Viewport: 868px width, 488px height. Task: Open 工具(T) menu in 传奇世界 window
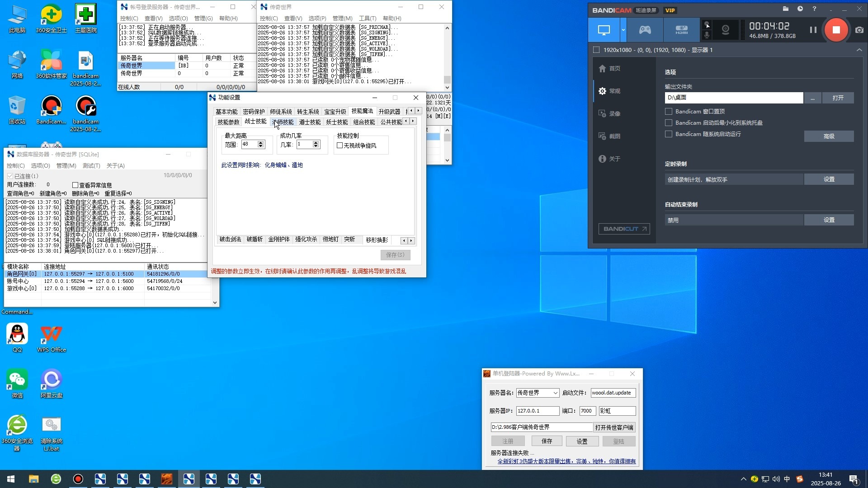click(x=368, y=19)
